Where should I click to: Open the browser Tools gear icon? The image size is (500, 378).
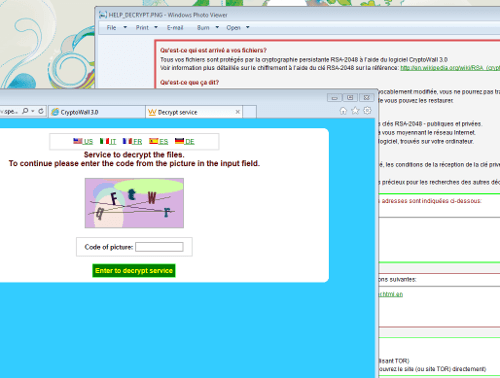[367, 110]
